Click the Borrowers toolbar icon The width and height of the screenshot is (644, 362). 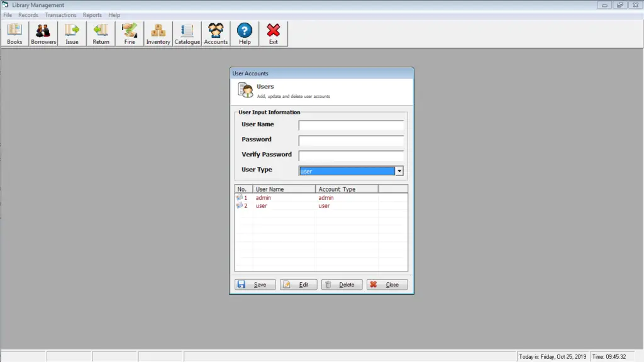click(43, 33)
